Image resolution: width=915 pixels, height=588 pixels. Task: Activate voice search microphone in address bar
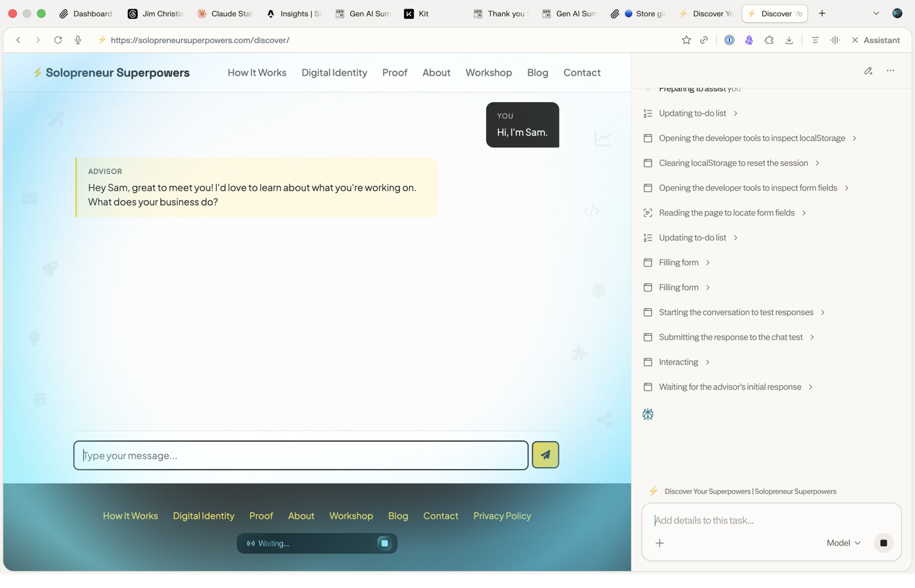click(78, 40)
